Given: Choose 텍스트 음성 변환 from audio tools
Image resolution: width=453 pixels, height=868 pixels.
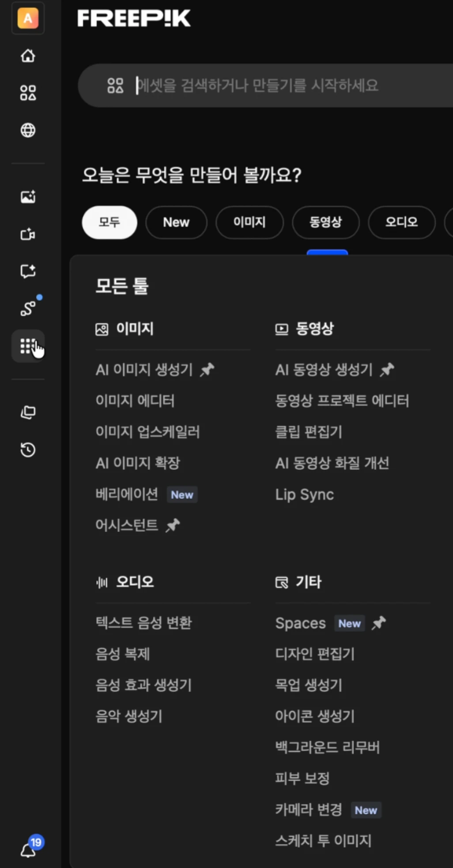Looking at the screenshot, I should coord(143,623).
